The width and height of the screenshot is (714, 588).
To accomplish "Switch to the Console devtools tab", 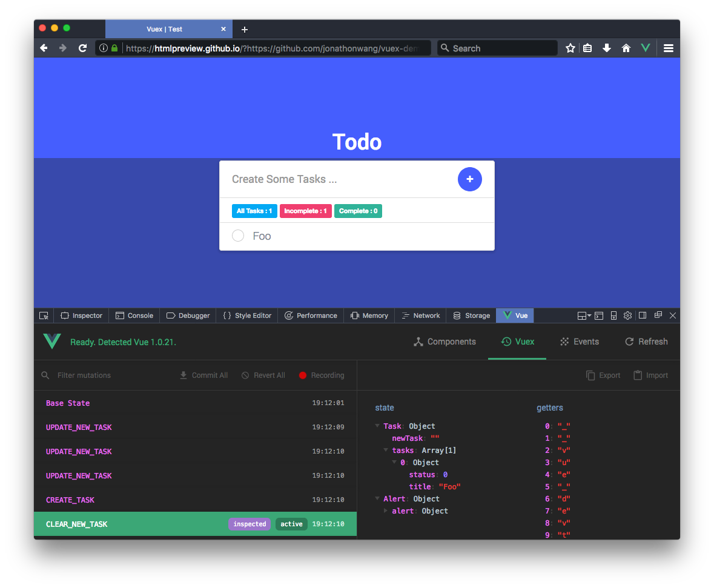I will tap(134, 315).
